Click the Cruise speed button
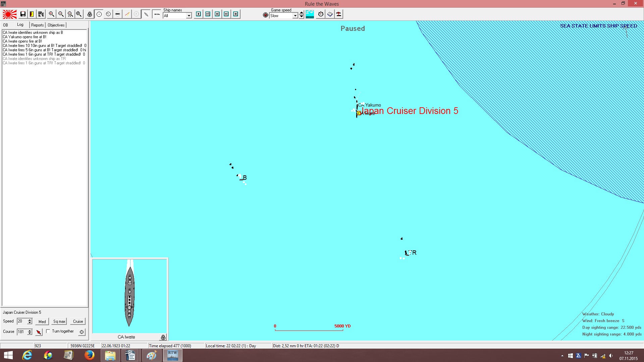644x362 pixels. coord(78,321)
